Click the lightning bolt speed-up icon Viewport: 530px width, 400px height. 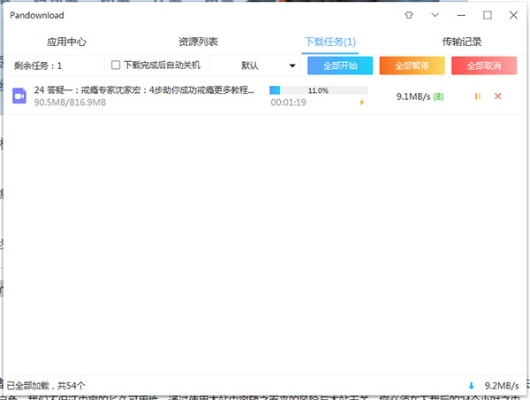[362, 102]
